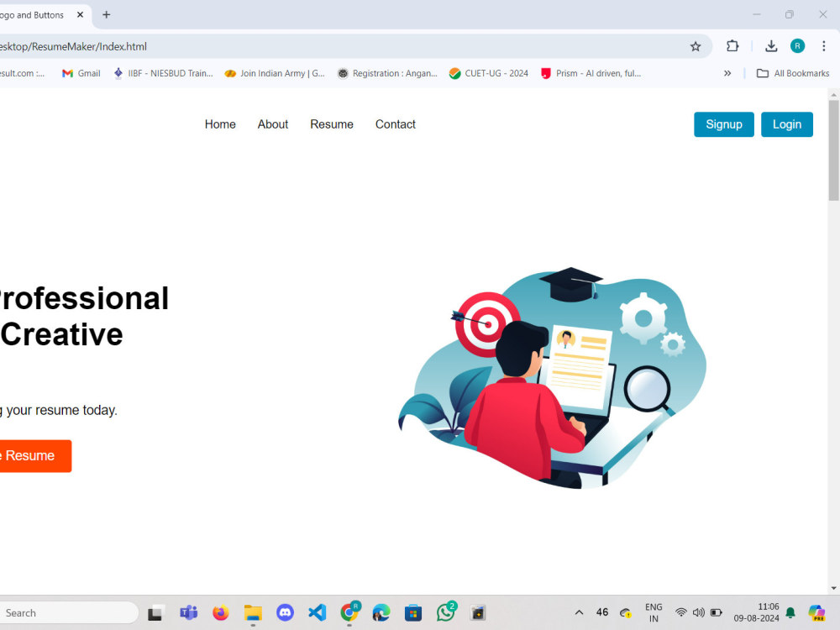The height and width of the screenshot is (630, 840).
Task: Show hidden system tray icons
Action: click(x=579, y=612)
